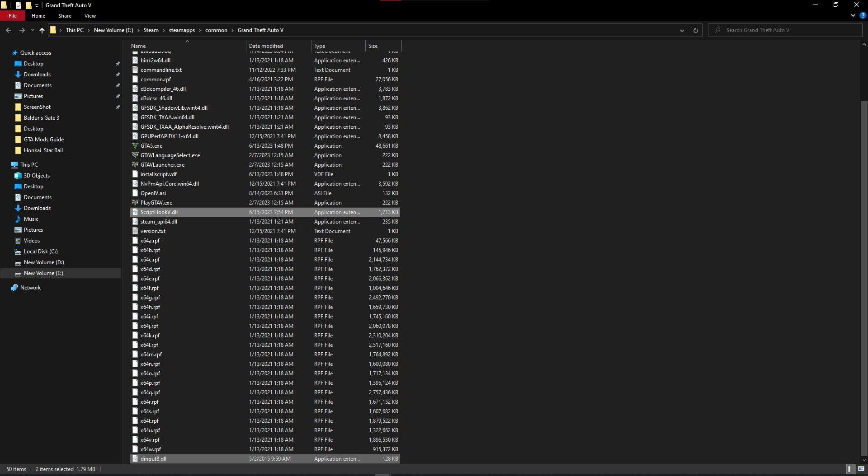Refresh the Grand Theft Auto V folder
868x476 pixels.
pos(695,30)
